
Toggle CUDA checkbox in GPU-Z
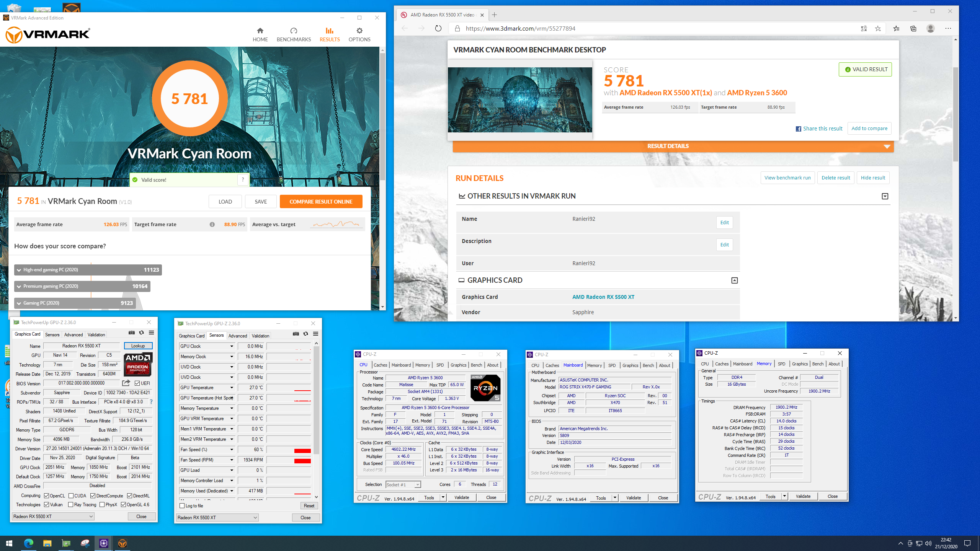click(71, 496)
